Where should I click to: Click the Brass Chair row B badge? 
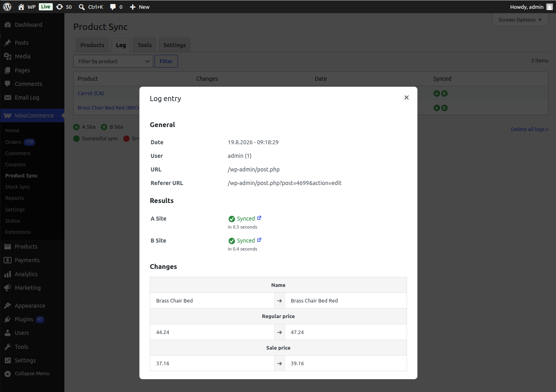444,108
